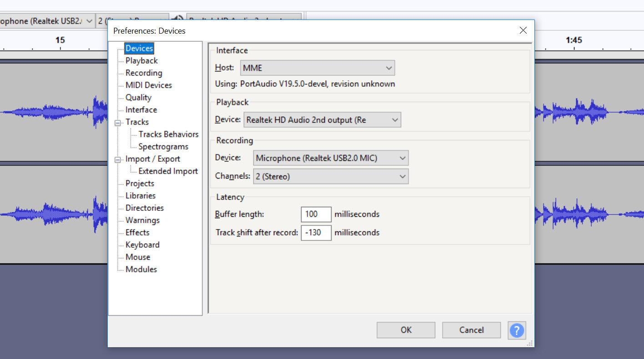Open the Keyboard preferences section
The height and width of the screenshot is (359, 644).
click(142, 244)
